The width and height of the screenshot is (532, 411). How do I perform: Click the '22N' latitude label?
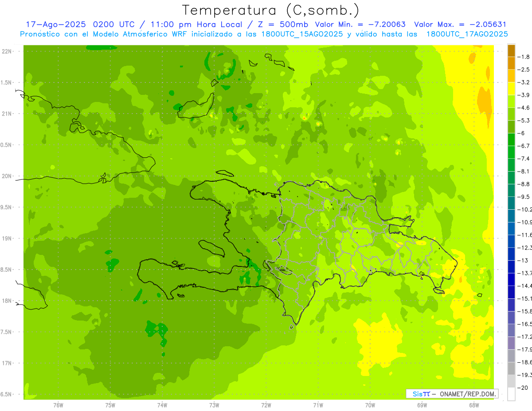click(x=7, y=51)
